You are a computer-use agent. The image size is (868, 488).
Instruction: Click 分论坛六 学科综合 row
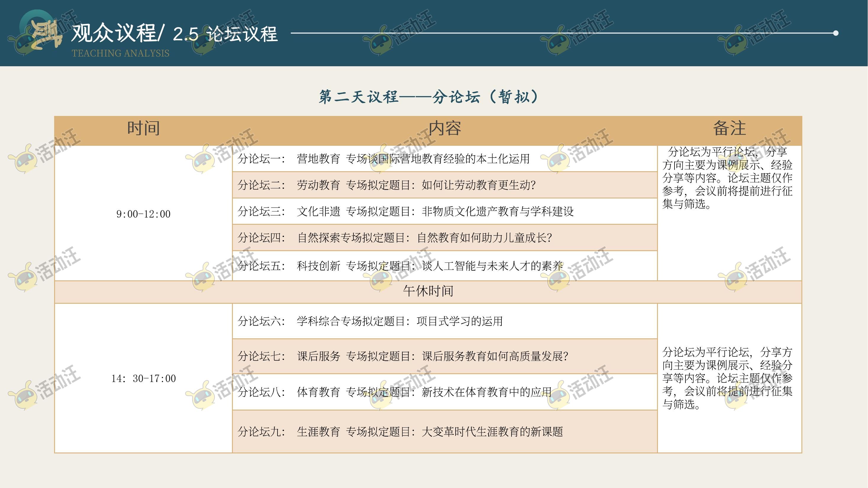coord(370,321)
